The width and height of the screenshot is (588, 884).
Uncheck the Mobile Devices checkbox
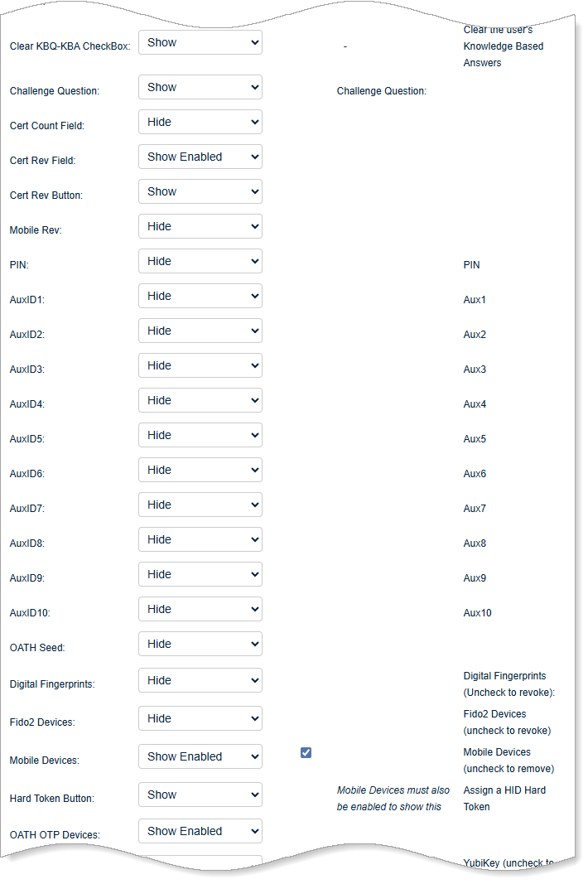coord(306,752)
